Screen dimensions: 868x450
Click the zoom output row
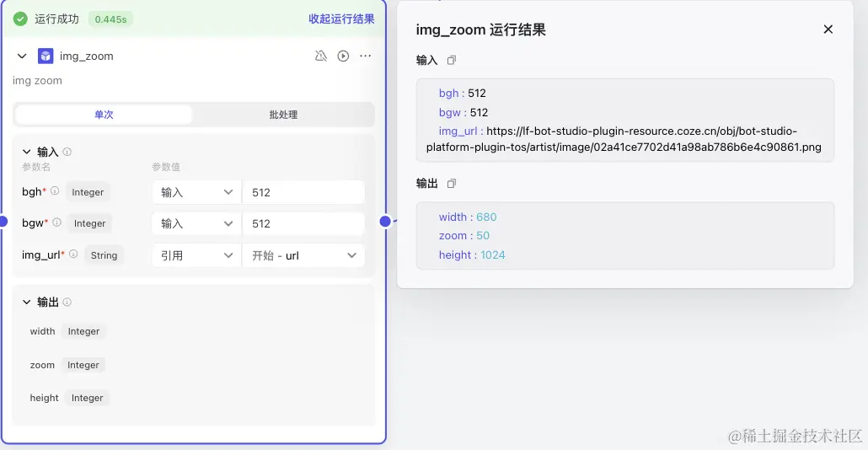(x=67, y=365)
